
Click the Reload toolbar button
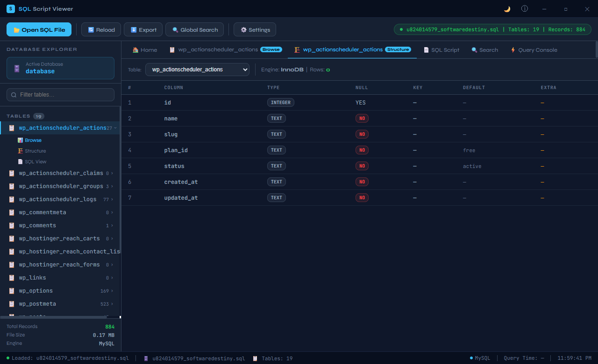[x=101, y=29]
